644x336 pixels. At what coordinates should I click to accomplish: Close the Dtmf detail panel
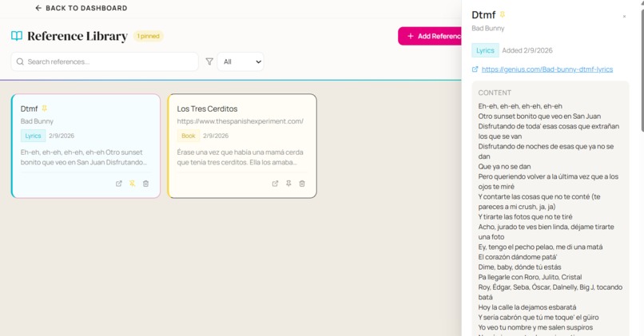(x=624, y=17)
